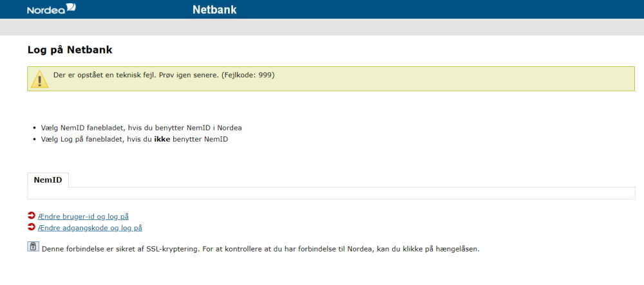The image size is (644, 285).
Task: Open the NemID tab
Action: tap(48, 180)
